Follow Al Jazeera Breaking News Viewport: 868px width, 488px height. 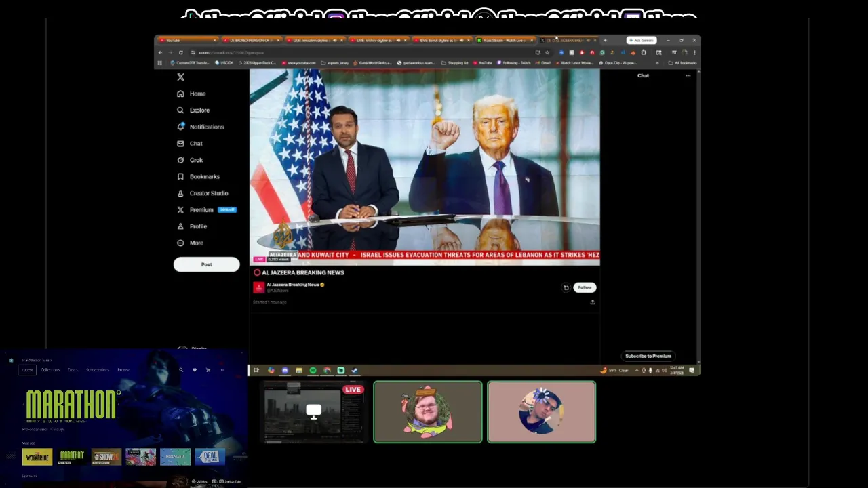[585, 287]
